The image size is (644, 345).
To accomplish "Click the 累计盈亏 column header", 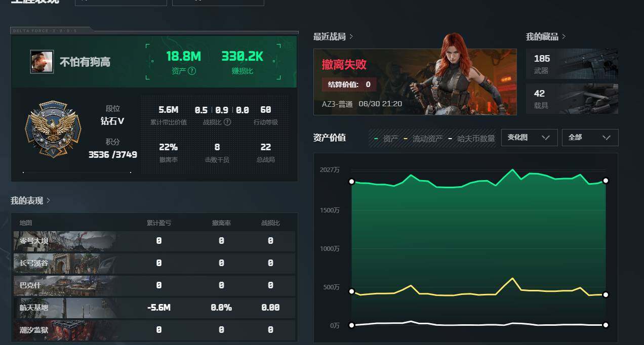I will [159, 223].
